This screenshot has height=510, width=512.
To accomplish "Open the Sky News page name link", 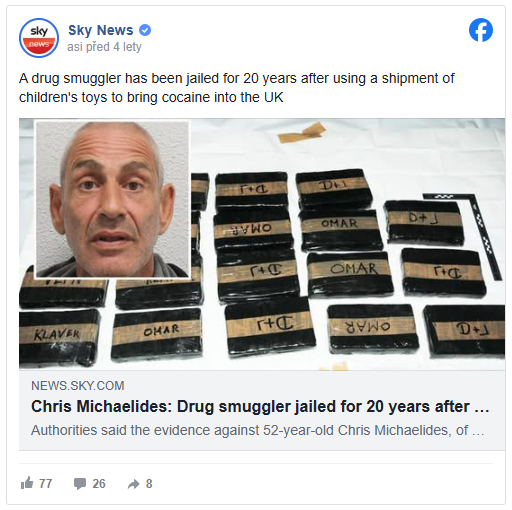I will pos(100,30).
